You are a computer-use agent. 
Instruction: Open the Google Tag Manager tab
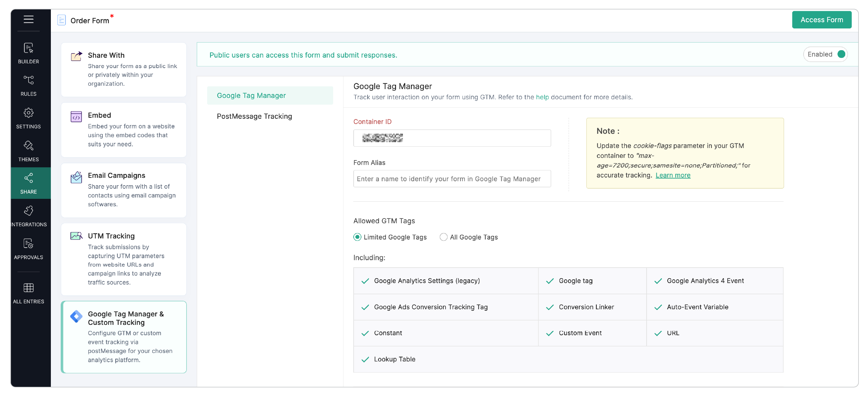pos(251,95)
